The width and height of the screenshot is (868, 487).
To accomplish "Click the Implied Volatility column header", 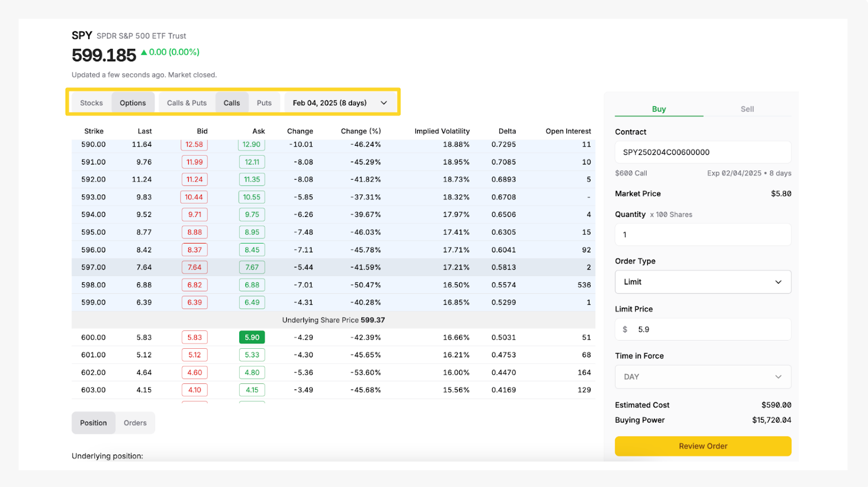I will coord(442,131).
